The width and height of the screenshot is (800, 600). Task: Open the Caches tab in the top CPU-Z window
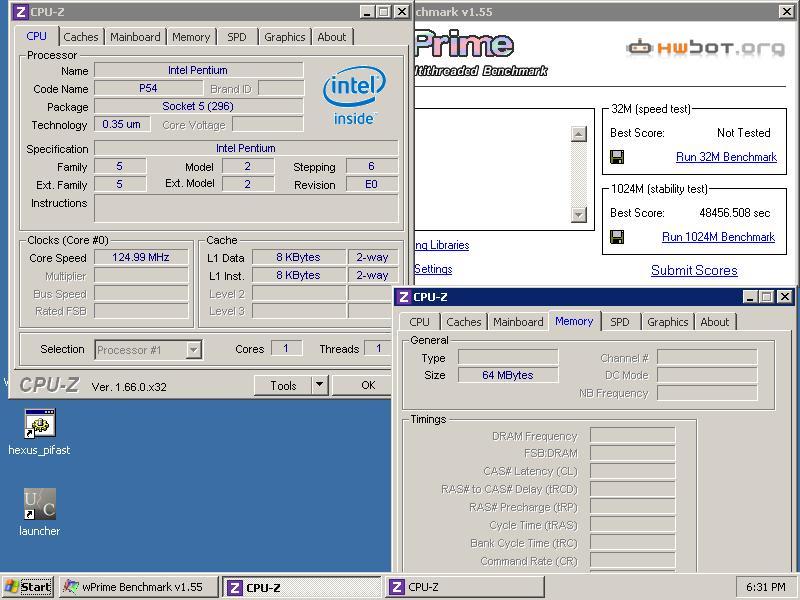point(81,37)
